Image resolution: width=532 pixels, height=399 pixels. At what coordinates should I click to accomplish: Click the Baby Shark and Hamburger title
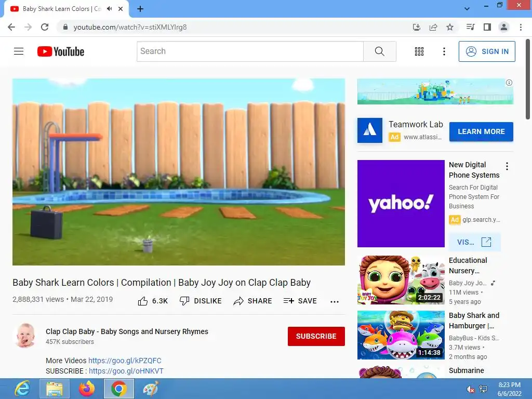(x=474, y=321)
